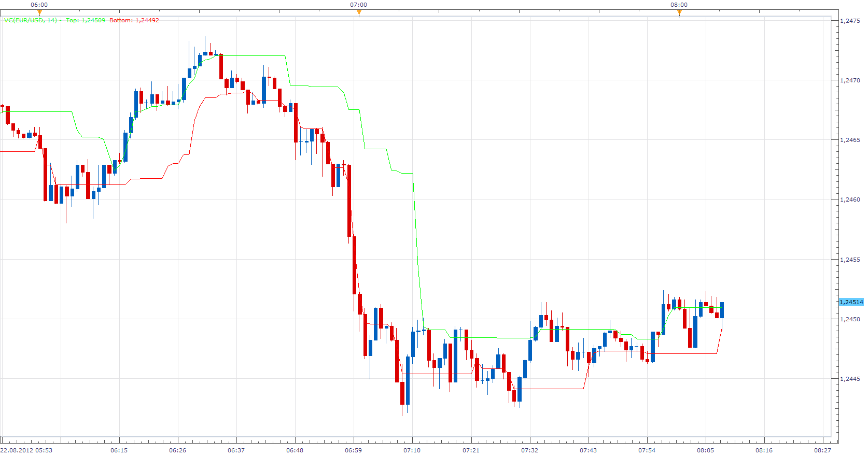868x456 pixels.
Task: Click the 06:26 time axis label
Action: point(177,450)
